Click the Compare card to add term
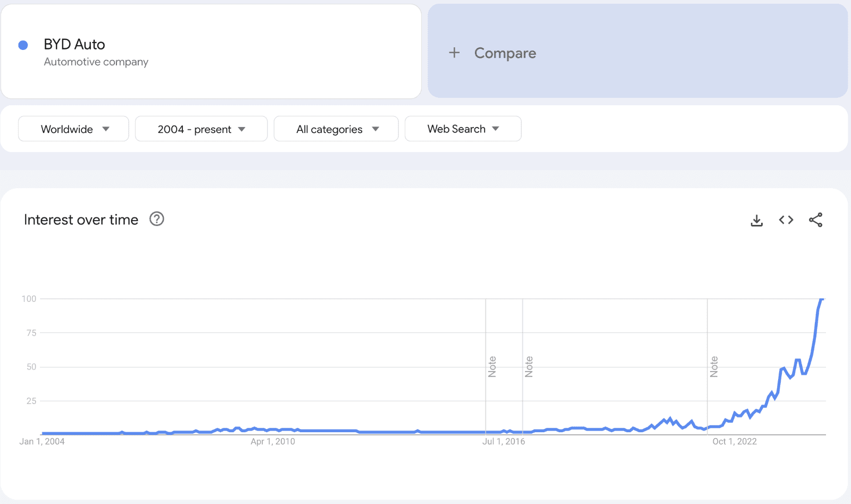851x504 pixels. pyautogui.click(x=638, y=51)
